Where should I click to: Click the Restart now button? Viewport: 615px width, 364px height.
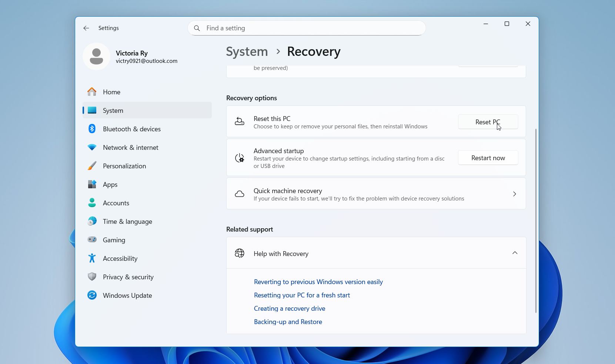coord(488,158)
